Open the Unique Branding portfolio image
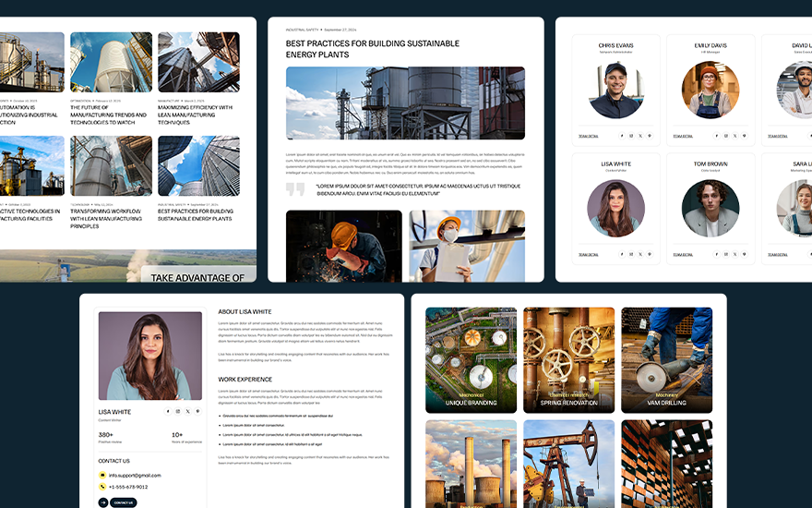 471,360
